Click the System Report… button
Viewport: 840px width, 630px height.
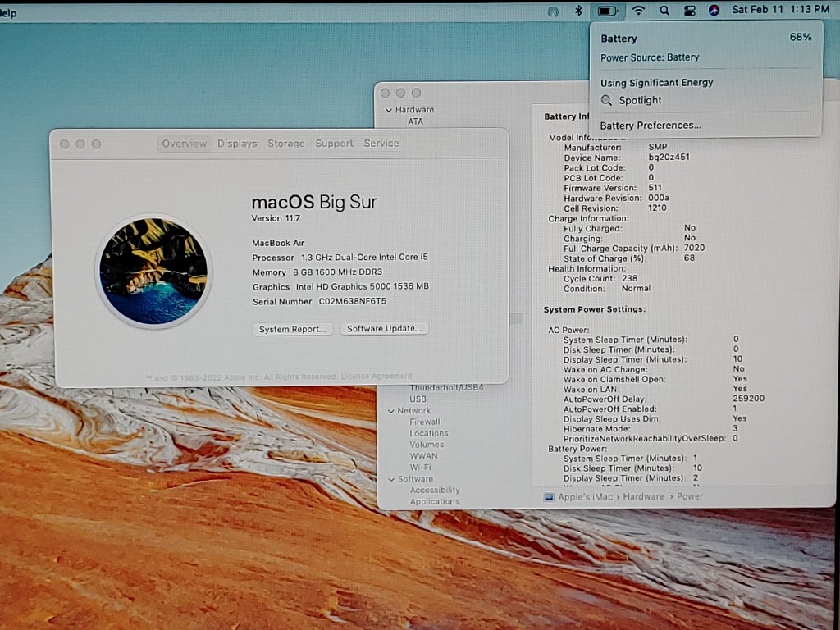click(293, 329)
